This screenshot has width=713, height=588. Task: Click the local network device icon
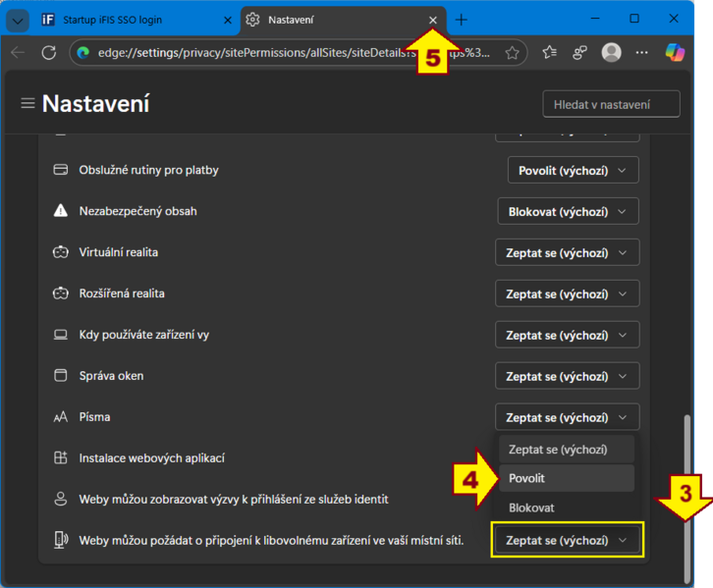click(x=61, y=540)
